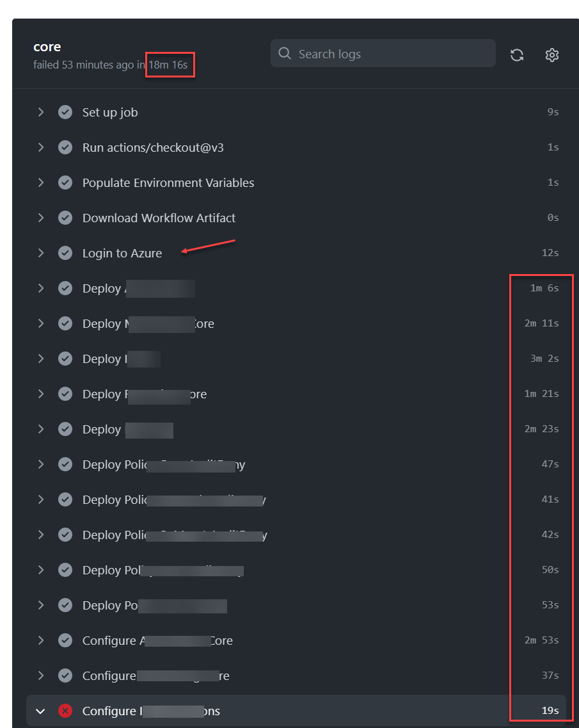Image resolution: width=579 pixels, height=728 pixels.
Task: Click the core job title
Action: (x=47, y=46)
